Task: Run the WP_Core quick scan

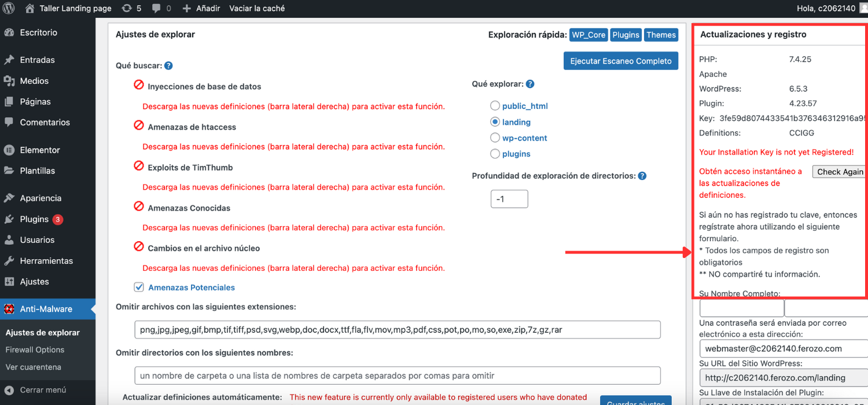Action: (x=588, y=35)
